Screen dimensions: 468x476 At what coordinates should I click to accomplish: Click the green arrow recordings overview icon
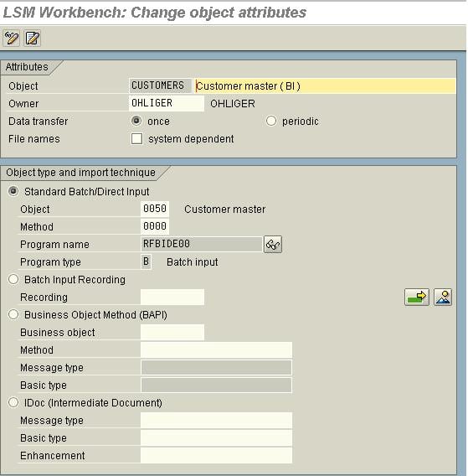tap(416, 297)
